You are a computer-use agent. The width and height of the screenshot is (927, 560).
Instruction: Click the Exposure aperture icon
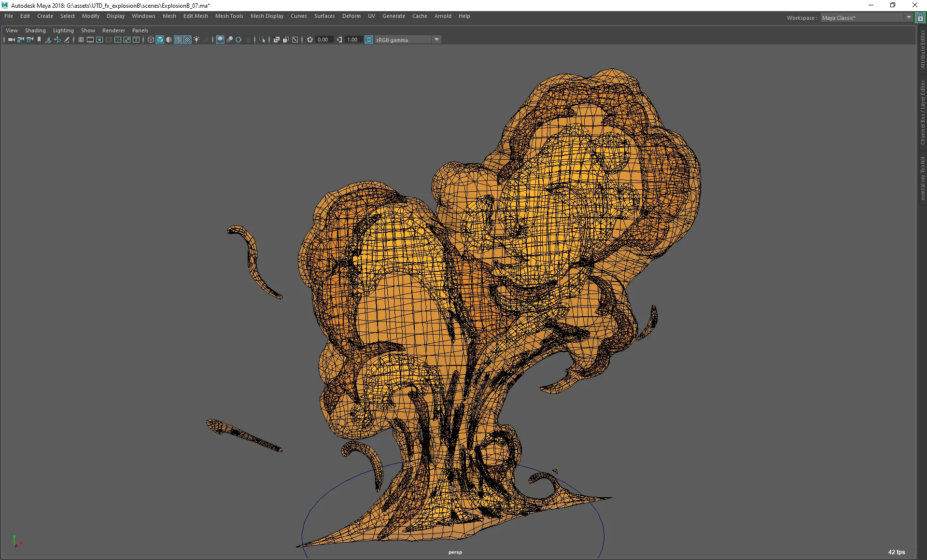(310, 40)
